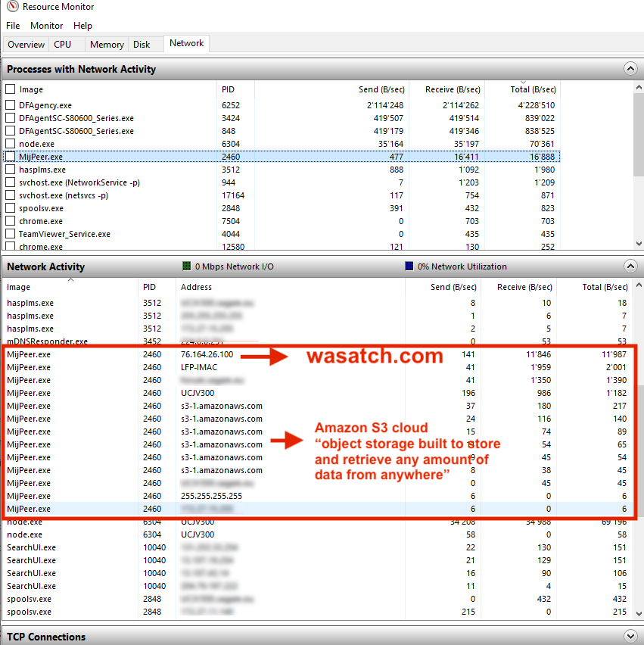This screenshot has width=644, height=645.
Task: Tick the select-all checkbox beside Image header
Action: (11, 89)
